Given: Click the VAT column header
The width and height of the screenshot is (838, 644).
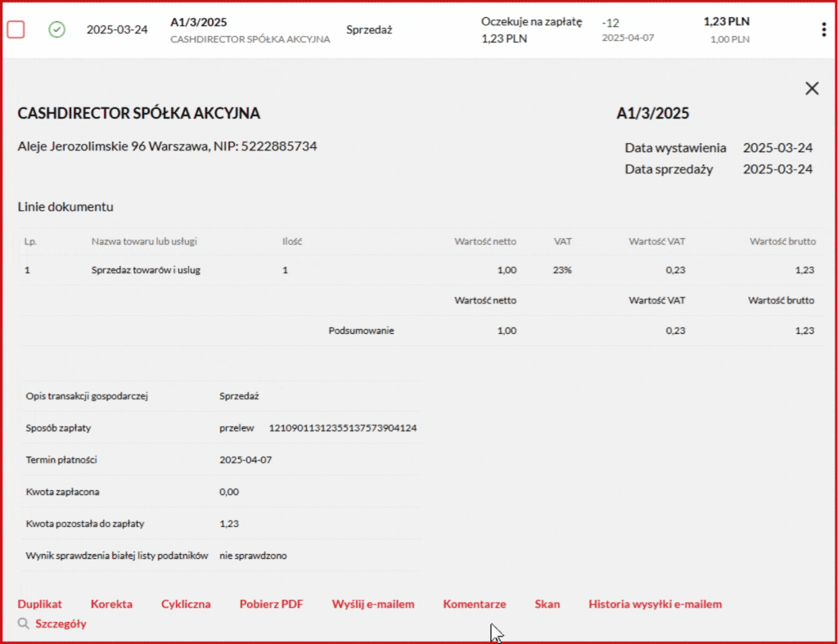Looking at the screenshot, I should pyautogui.click(x=563, y=241).
